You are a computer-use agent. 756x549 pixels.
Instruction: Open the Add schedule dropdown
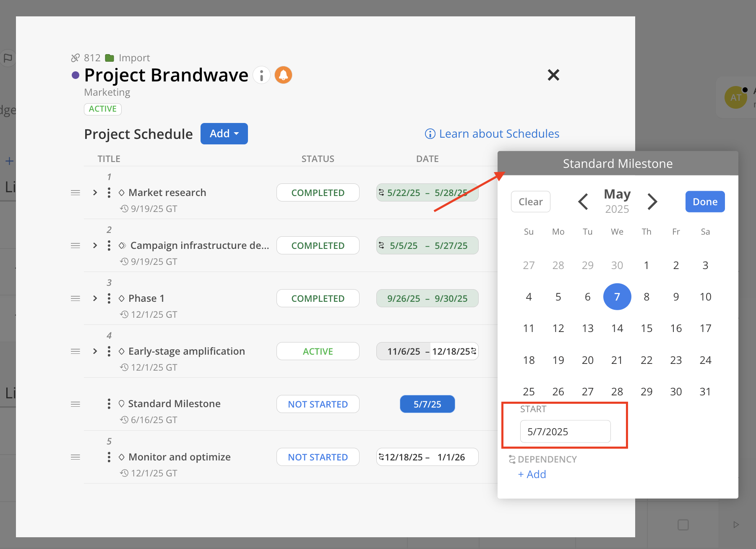(224, 133)
